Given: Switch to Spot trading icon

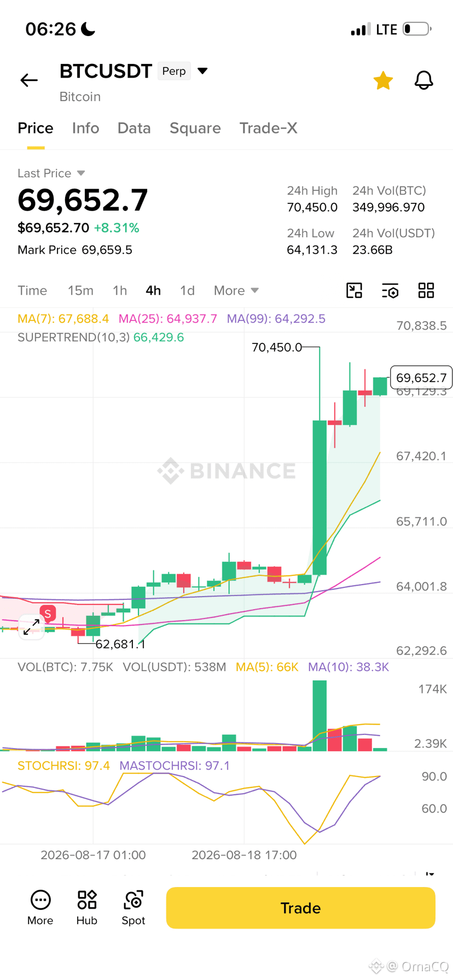Looking at the screenshot, I should click(133, 908).
